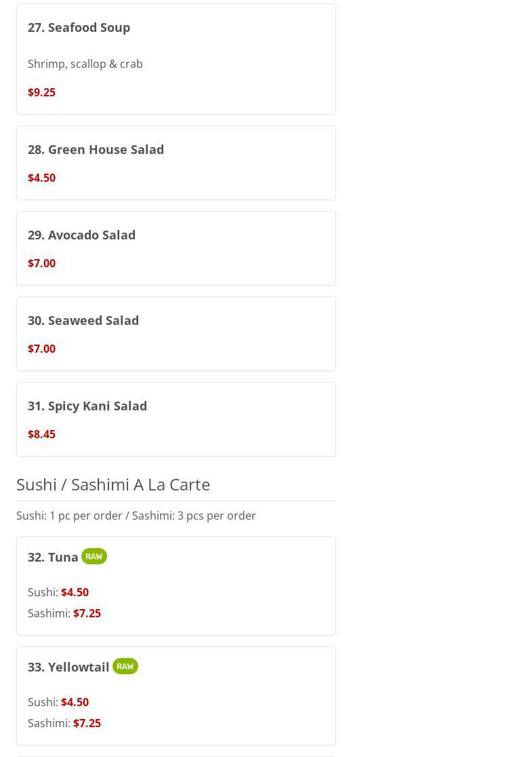Pick Yellowtail Sashimi $7.25 option

pos(87,723)
